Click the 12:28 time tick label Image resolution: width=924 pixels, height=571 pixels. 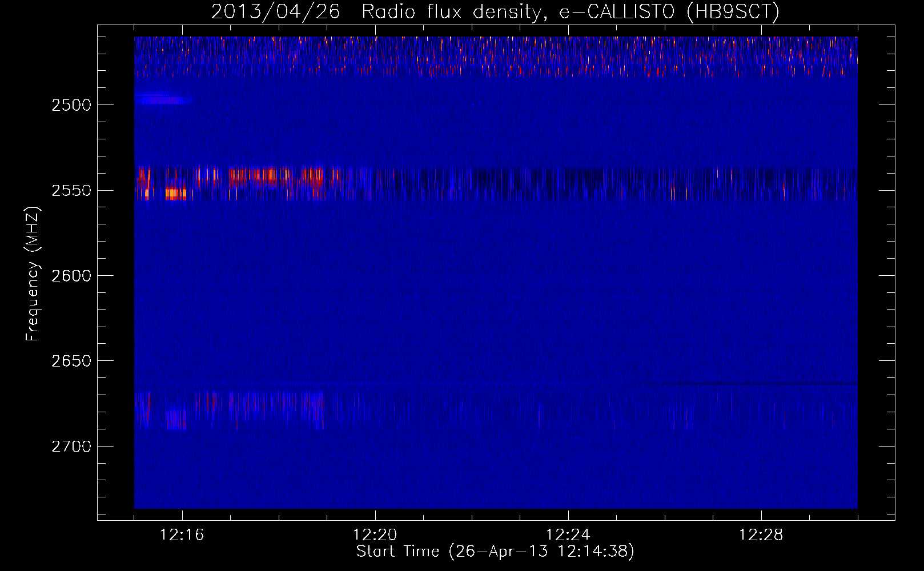761,534
